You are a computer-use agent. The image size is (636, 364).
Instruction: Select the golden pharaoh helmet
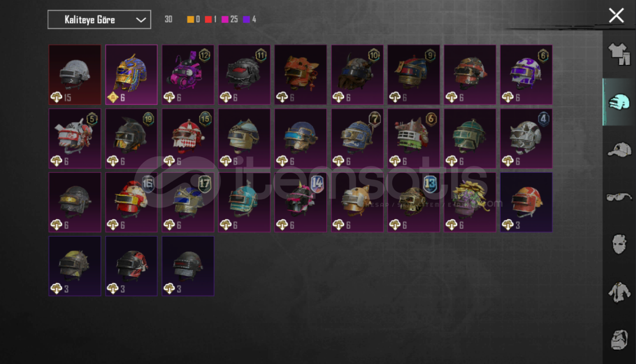click(x=131, y=75)
